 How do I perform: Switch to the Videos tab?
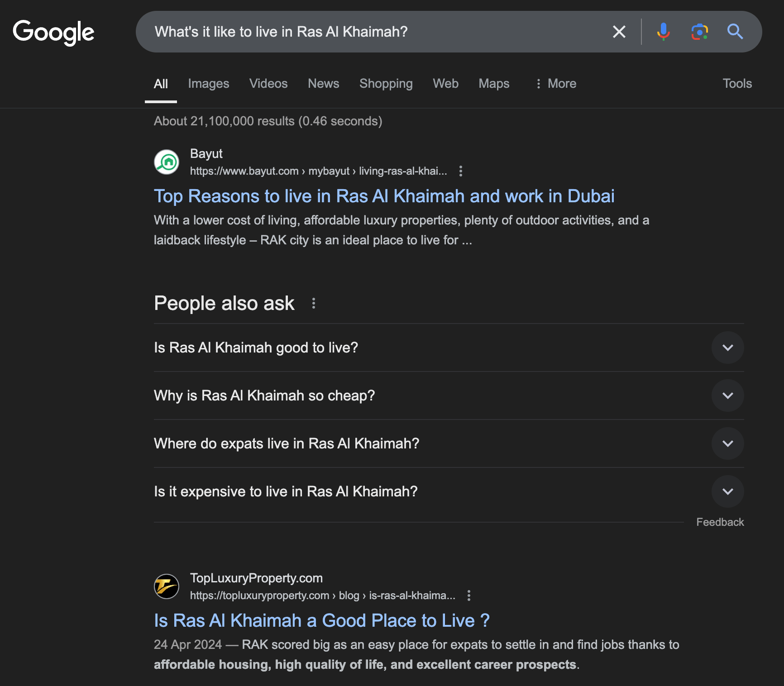(268, 84)
